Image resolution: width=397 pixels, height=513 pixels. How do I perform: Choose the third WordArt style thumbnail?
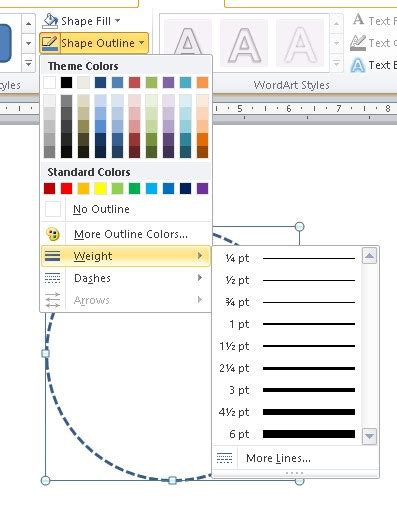tap(300, 43)
